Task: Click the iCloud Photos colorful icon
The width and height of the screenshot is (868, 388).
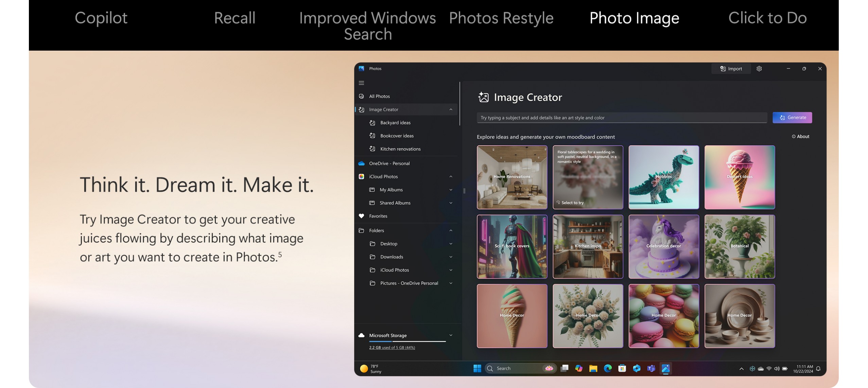Action: pos(361,176)
